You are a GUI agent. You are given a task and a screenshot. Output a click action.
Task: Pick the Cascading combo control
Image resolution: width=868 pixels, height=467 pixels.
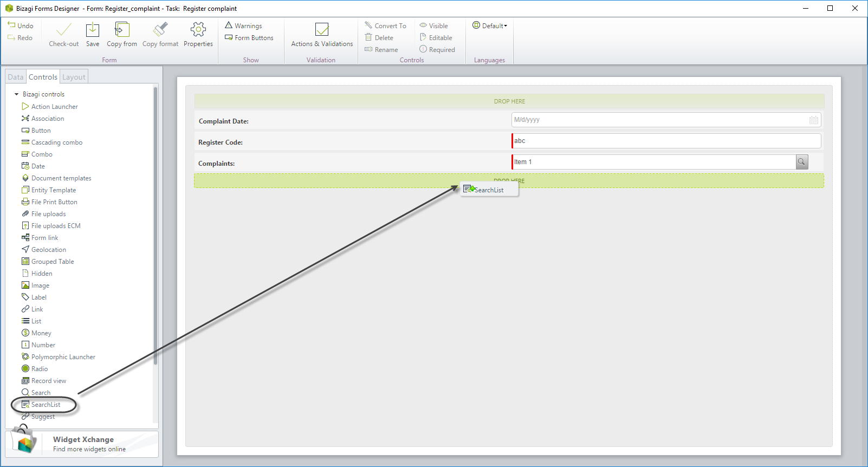52,142
